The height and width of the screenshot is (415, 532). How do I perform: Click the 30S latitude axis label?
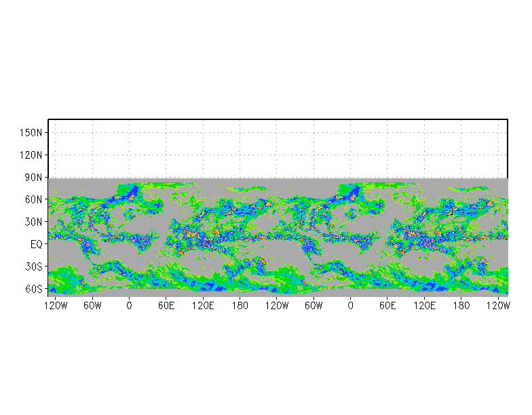coord(34,267)
